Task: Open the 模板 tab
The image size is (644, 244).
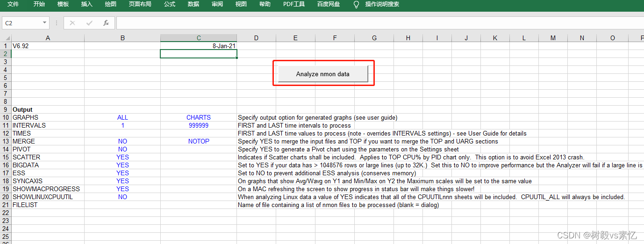Action: (x=63, y=4)
